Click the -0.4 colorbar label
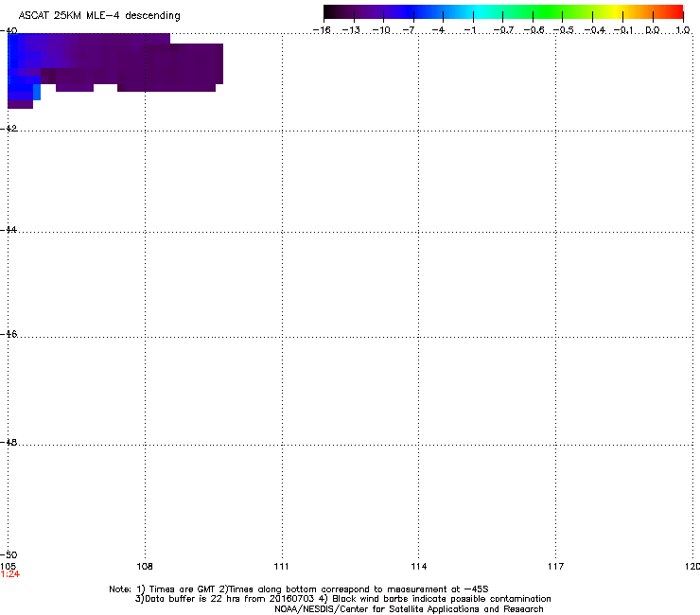This screenshot has height=615, width=700. pos(594,30)
